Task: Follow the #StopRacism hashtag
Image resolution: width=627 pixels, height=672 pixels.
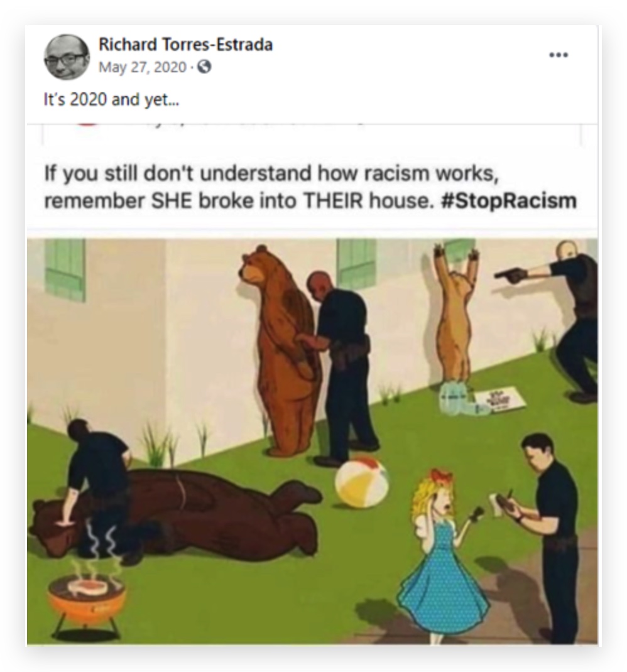Action: click(x=508, y=200)
